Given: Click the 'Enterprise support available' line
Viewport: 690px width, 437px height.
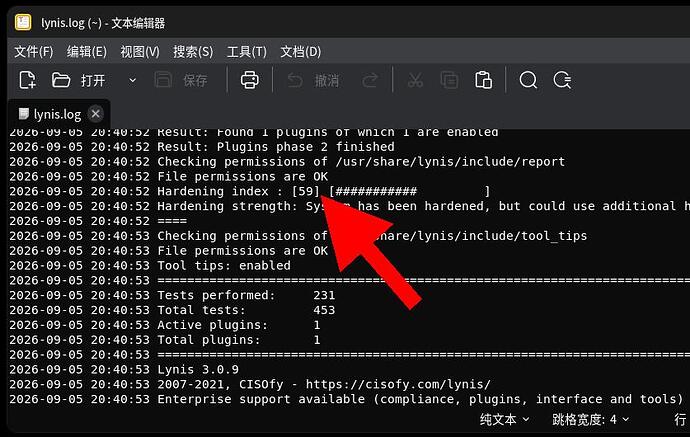Looking at the screenshot, I should [x=346, y=399].
